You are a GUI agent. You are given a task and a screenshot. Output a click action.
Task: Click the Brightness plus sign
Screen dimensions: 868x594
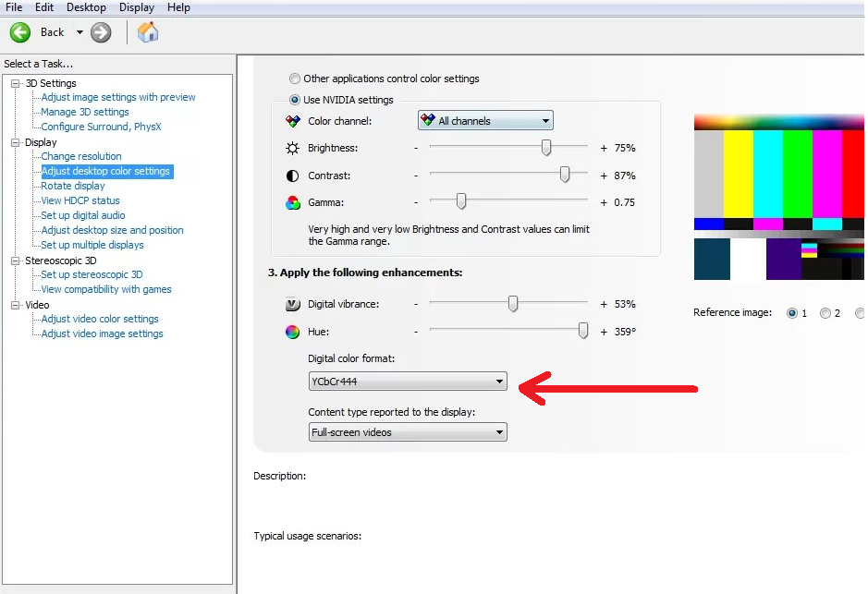[604, 148]
